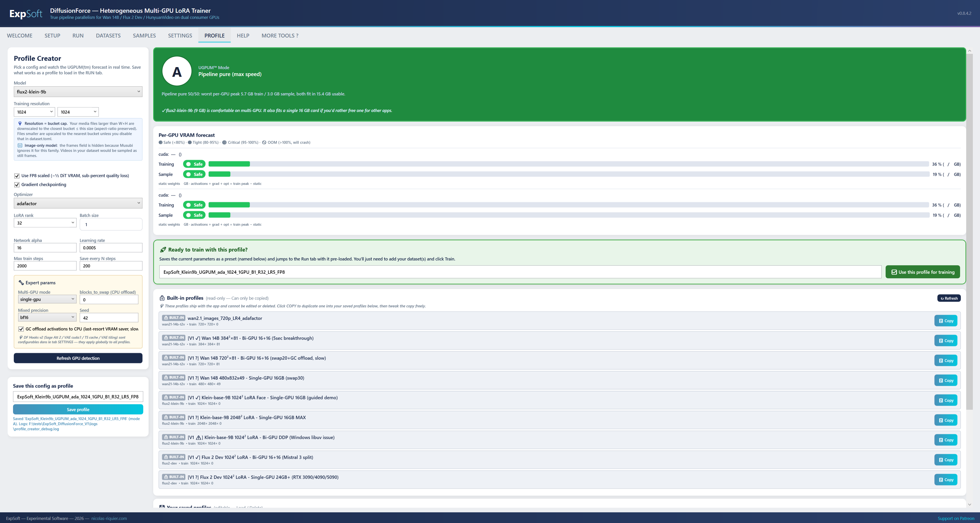Open the Multi-GPU mode dropdown
This screenshot has height=523, width=980.
[47, 299]
